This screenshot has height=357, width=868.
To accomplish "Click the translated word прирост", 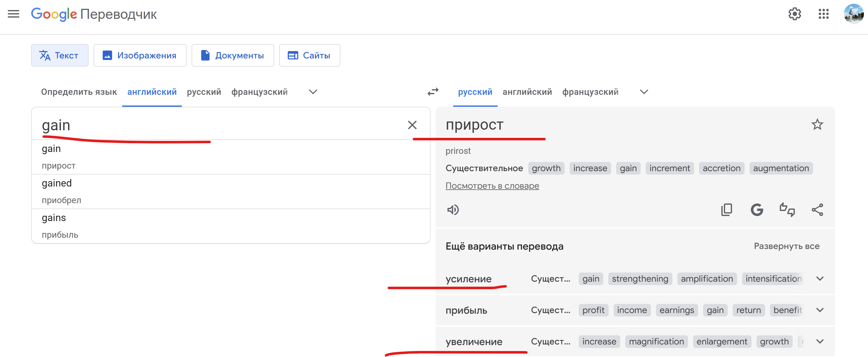I will tap(475, 125).
